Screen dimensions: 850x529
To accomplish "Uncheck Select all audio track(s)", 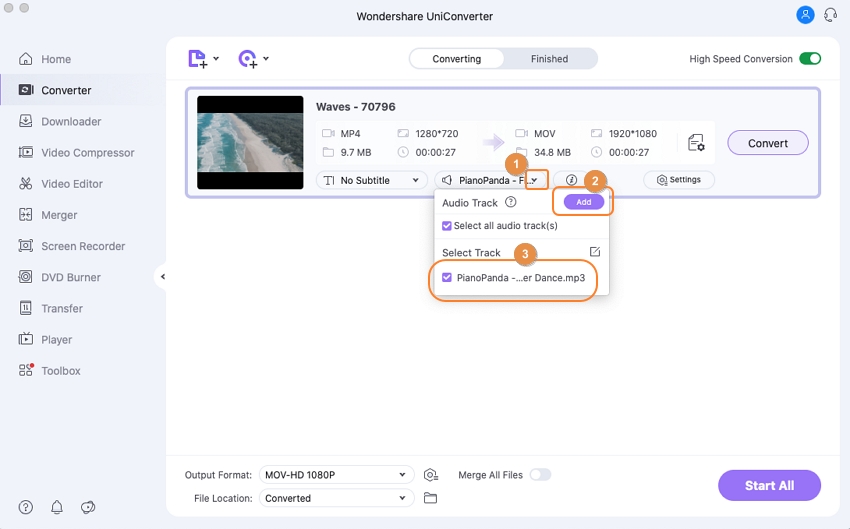I will pos(447,226).
